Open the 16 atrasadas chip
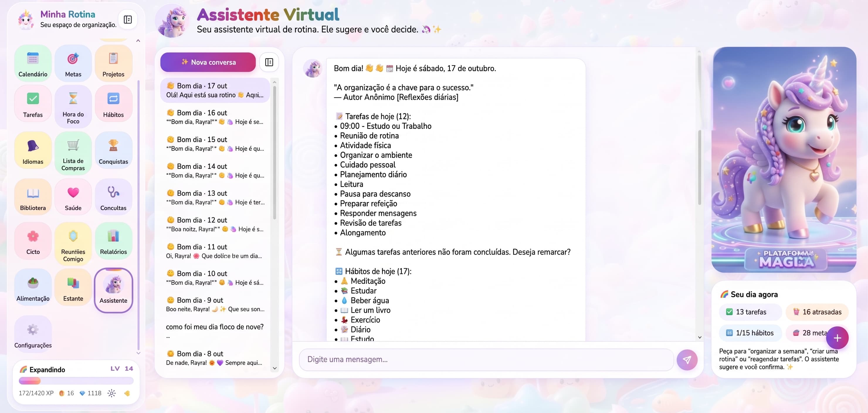 (x=817, y=312)
